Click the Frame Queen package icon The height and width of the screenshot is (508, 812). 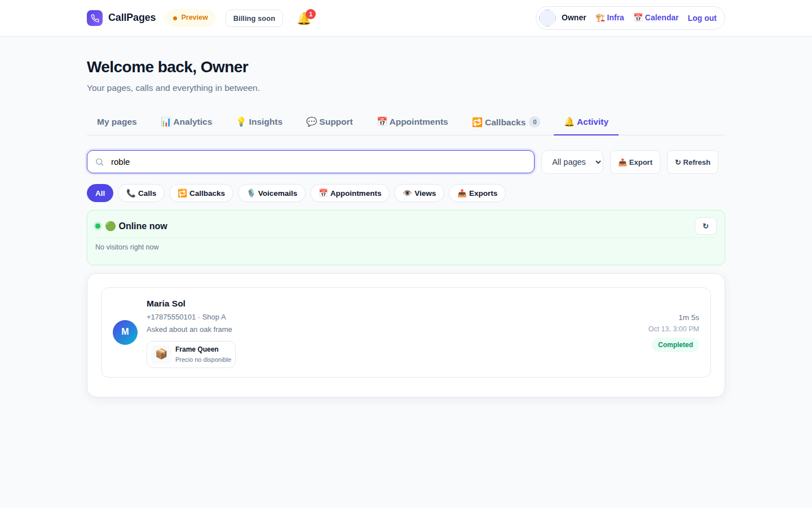[x=161, y=354]
